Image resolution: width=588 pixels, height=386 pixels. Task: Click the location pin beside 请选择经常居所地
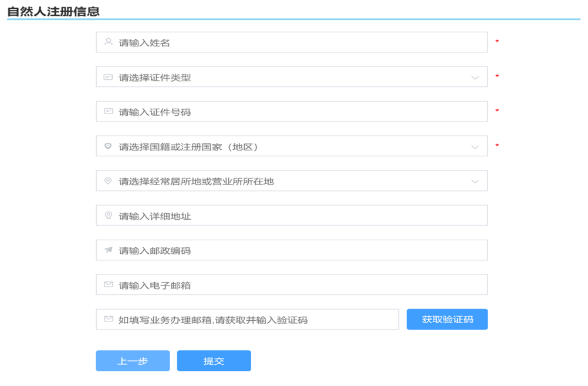coord(108,181)
